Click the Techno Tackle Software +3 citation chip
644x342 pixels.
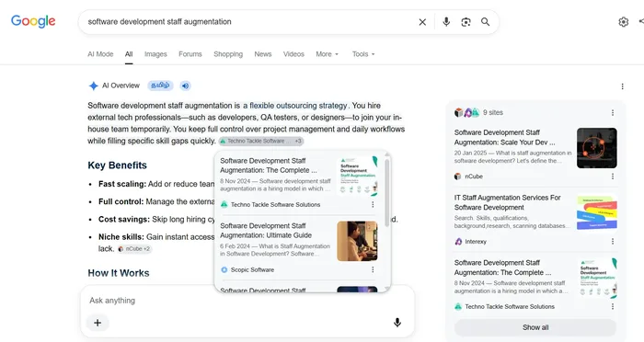261,141
